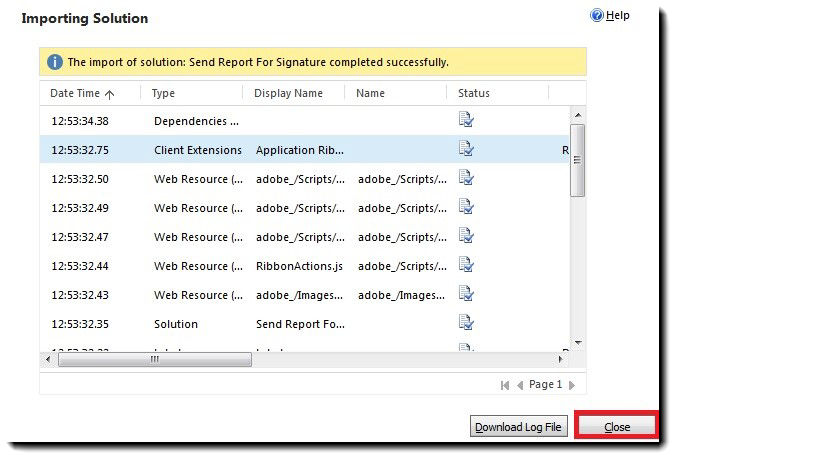This screenshot has height=455, width=830.
Task: Select the 12:53:34.38 time cell
Action: [x=80, y=121]
